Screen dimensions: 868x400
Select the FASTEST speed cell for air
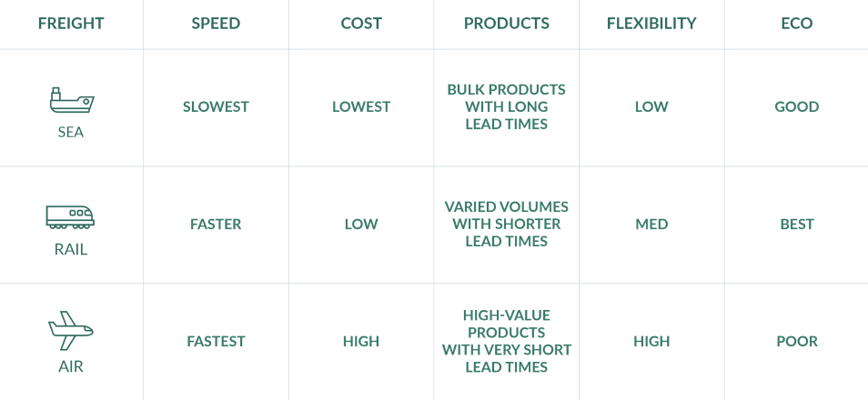point(216,341)
